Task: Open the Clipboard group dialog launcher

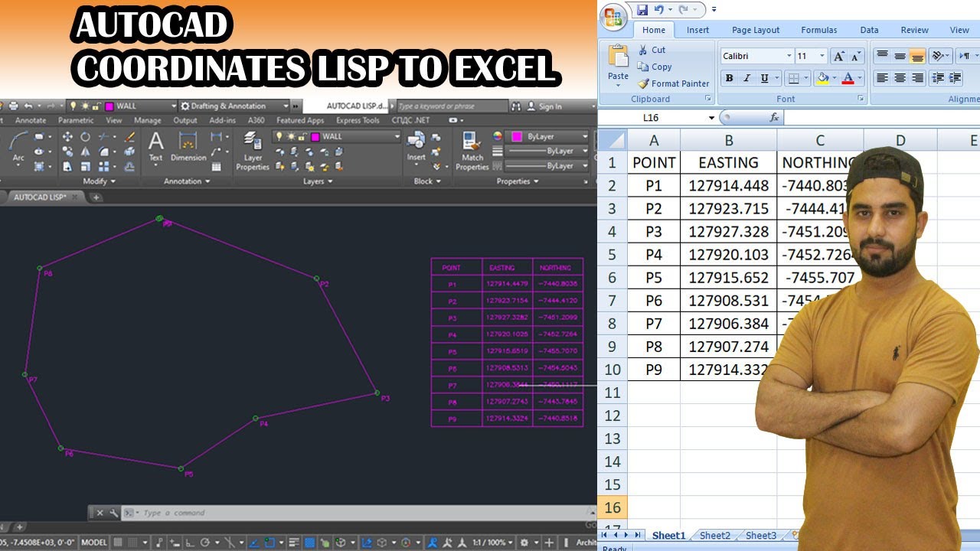Action: (707, 99)
